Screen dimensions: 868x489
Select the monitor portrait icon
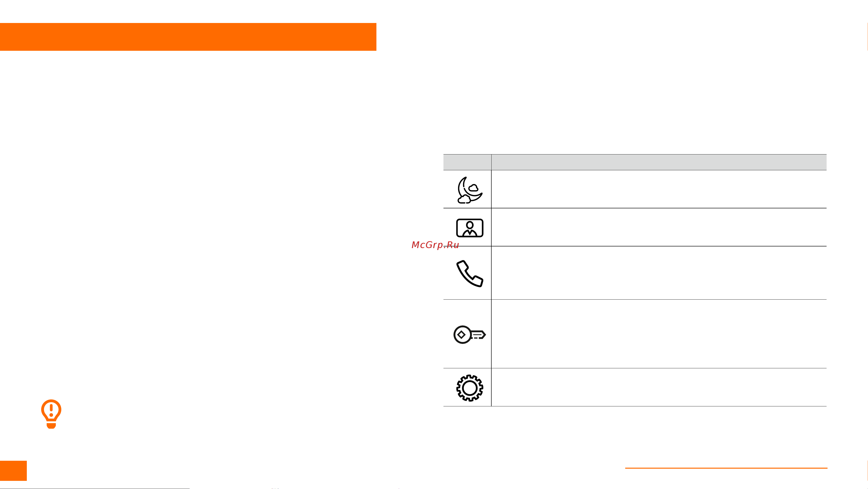click(470, 228)
